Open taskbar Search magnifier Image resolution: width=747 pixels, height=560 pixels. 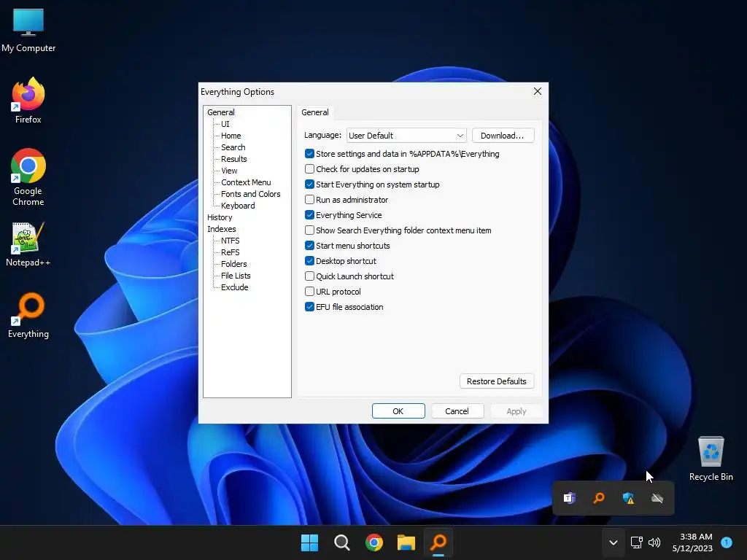coord(341,542)
